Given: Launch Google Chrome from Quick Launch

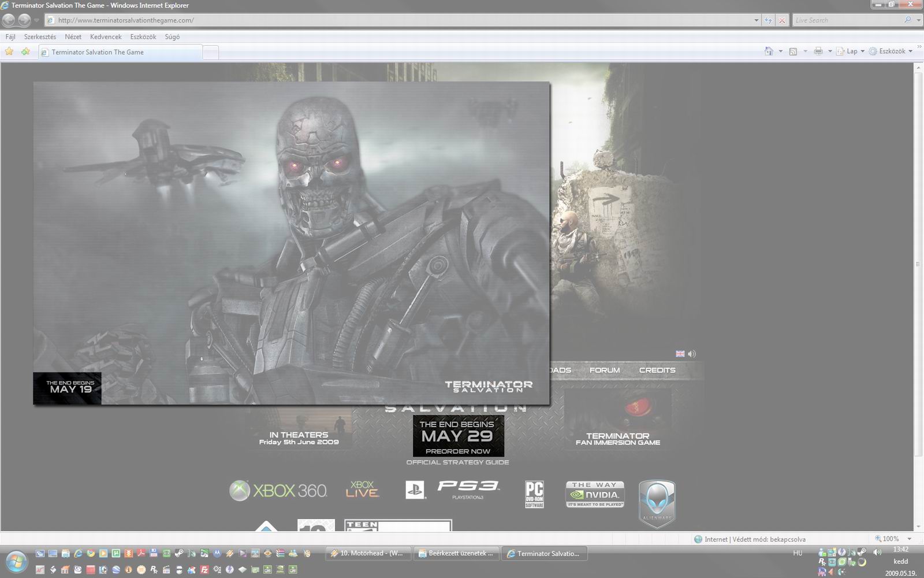Looking at the screenshot, I should click(91, 553).
